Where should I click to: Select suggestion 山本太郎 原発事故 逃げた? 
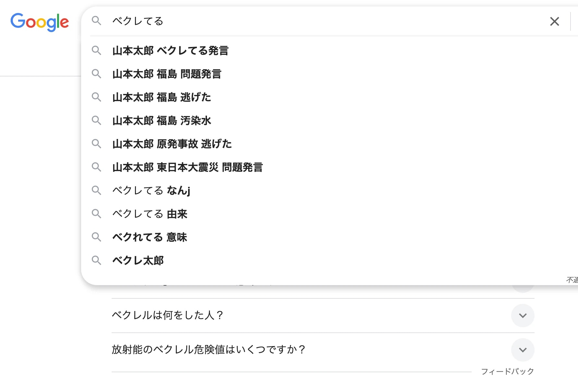[172, 144]
